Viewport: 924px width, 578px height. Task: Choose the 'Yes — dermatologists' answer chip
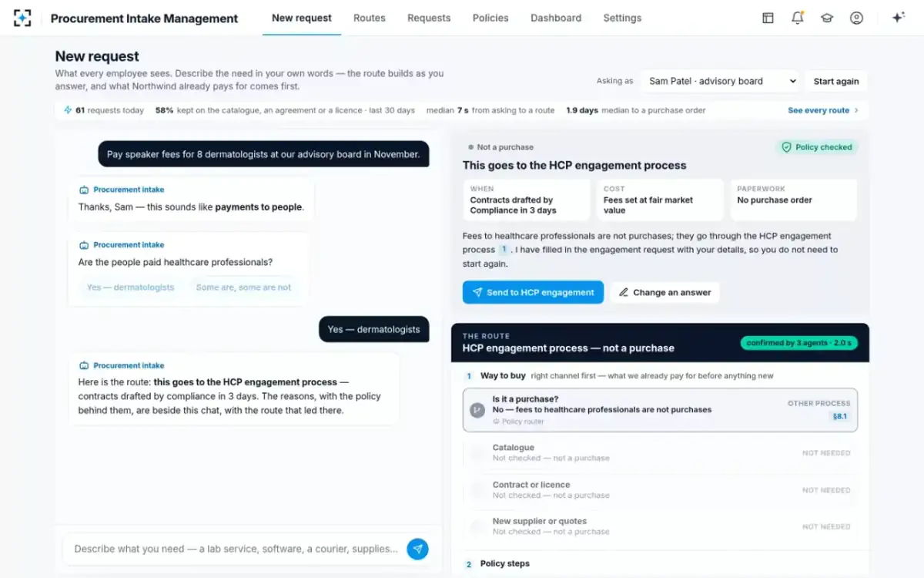pyautogui.click(x=130, y=287)
